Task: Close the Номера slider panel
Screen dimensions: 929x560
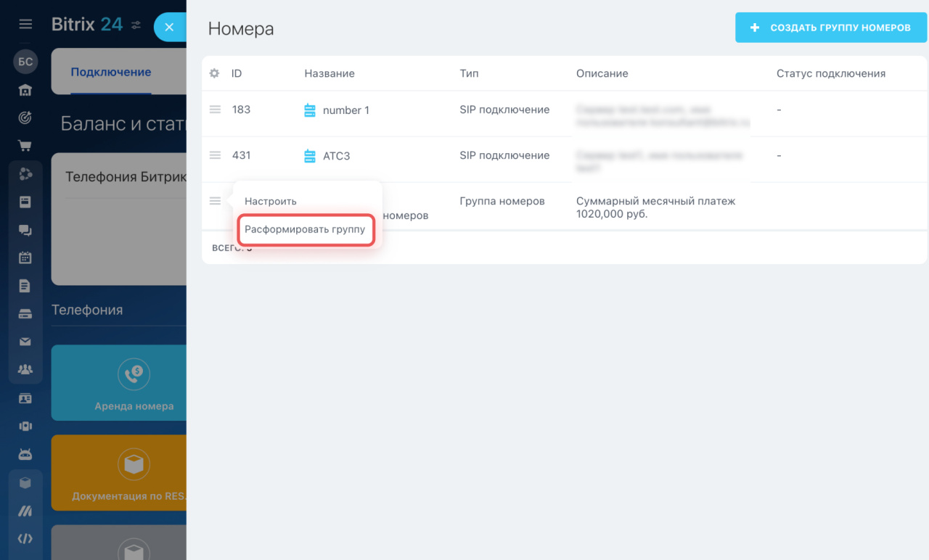Action: (170, 27)
